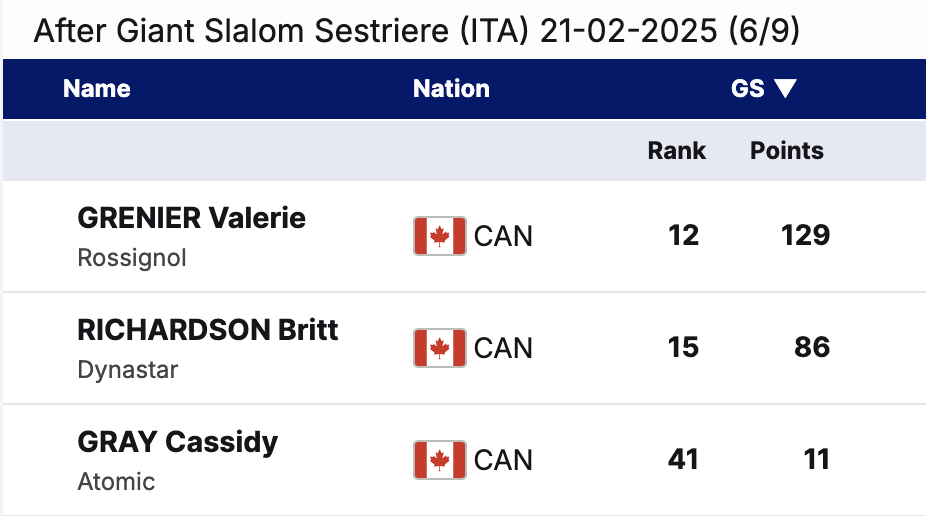926x516 pixels.
Task: Click Grenier's 129 points value
Action: coord(806,236)
